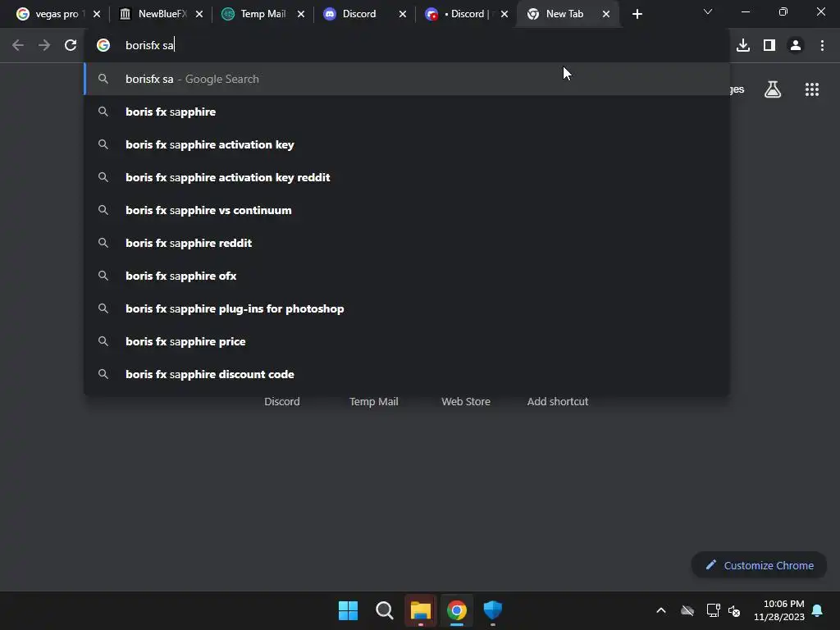The height and width of the screenshot is (630, 840).
Task: Toggle the Chrome side panel icon
Action: [x=769, y=46]
